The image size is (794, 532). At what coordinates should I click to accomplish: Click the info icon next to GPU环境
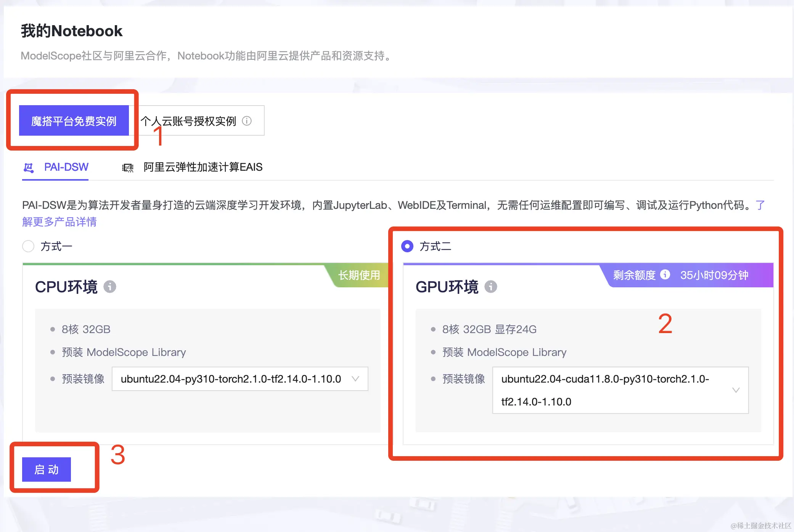click(x=491, y=287)
